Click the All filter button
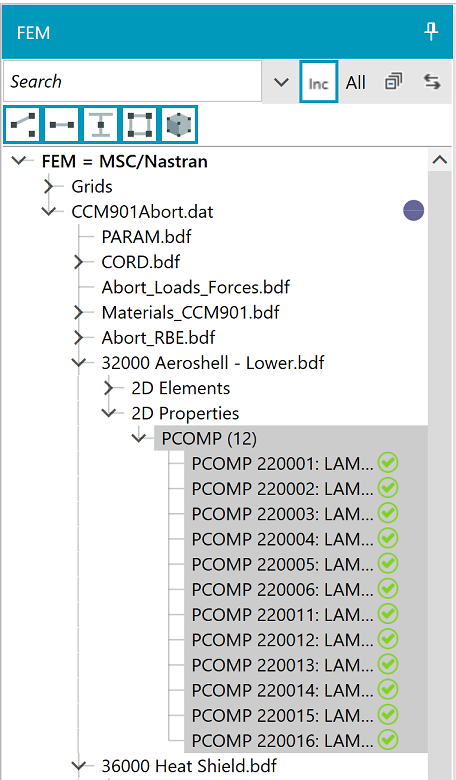This screenshot has width=456, height=780. coord(356,82)
